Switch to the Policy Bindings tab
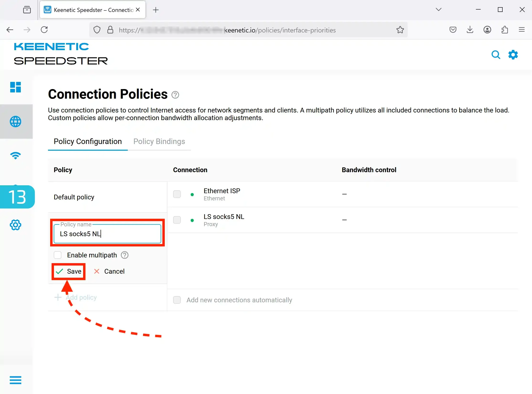Screen dimensions: 532x394 click(x=159, y=141)
